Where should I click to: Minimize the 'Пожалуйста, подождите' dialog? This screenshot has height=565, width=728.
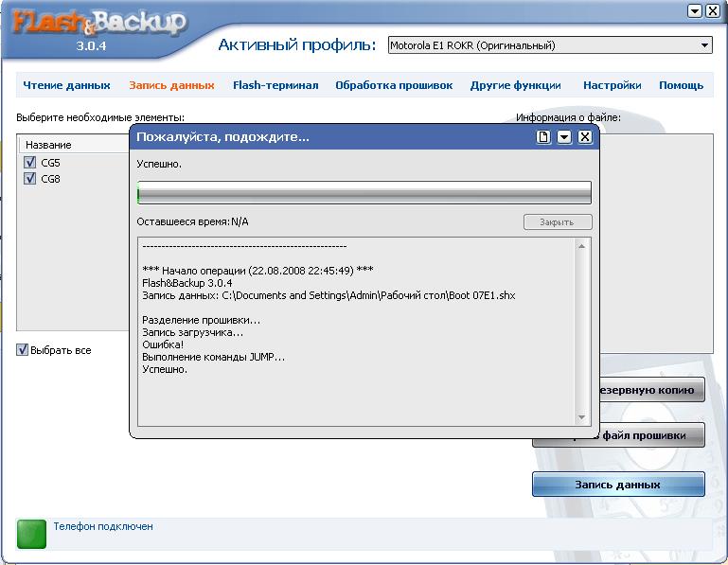(564, 137)
